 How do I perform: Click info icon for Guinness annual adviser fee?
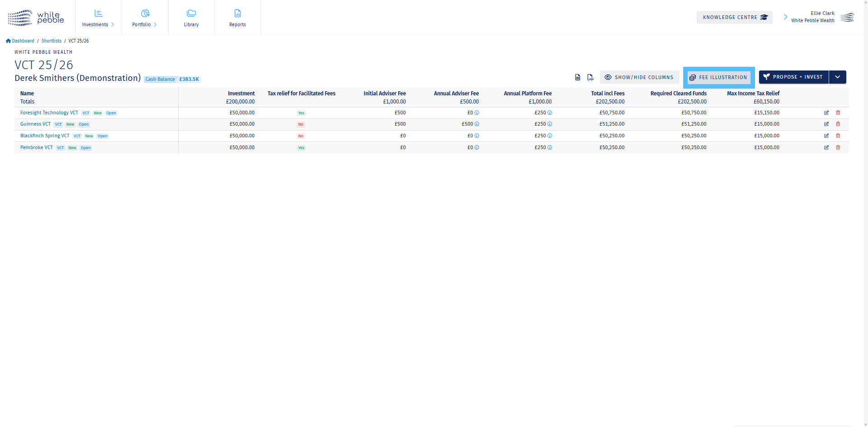pos(476,124)
